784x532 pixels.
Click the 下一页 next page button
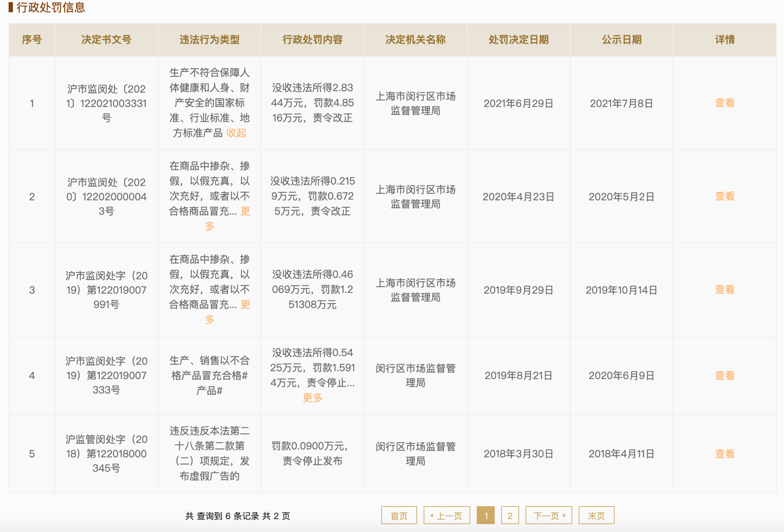548,515
